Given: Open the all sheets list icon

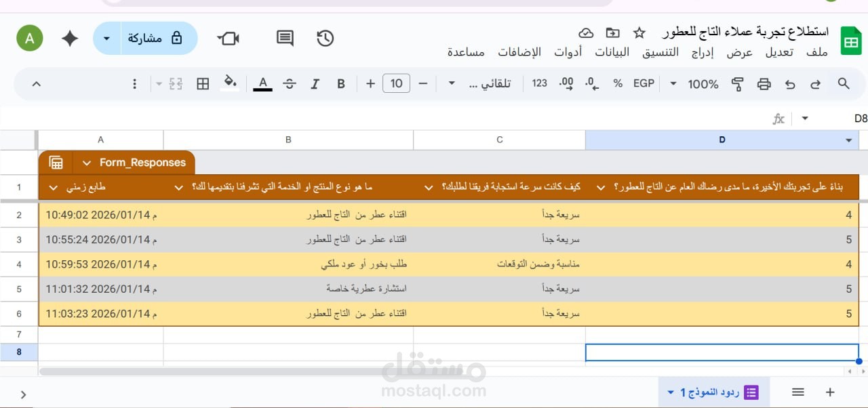Looking at the screenshot, I should pyautogui.click(x=798, y=392).
